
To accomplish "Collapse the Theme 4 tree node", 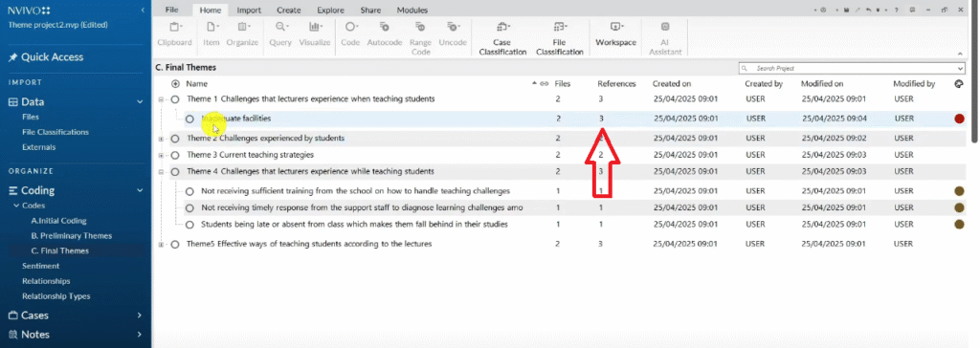I will click(161, 172).
